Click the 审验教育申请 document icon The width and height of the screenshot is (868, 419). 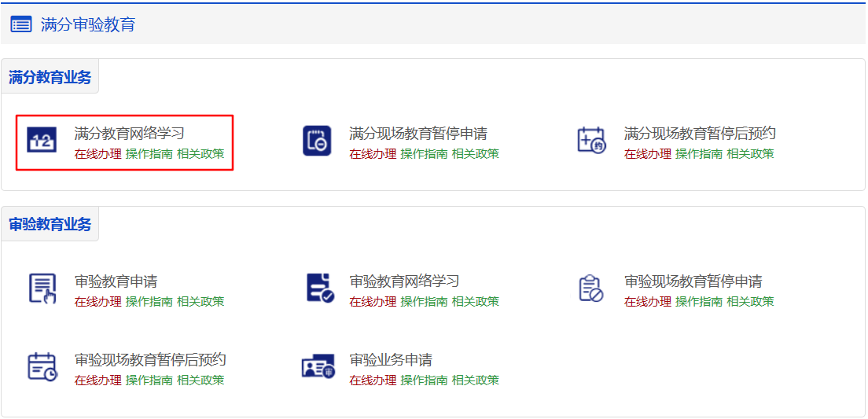click(42, 289)
